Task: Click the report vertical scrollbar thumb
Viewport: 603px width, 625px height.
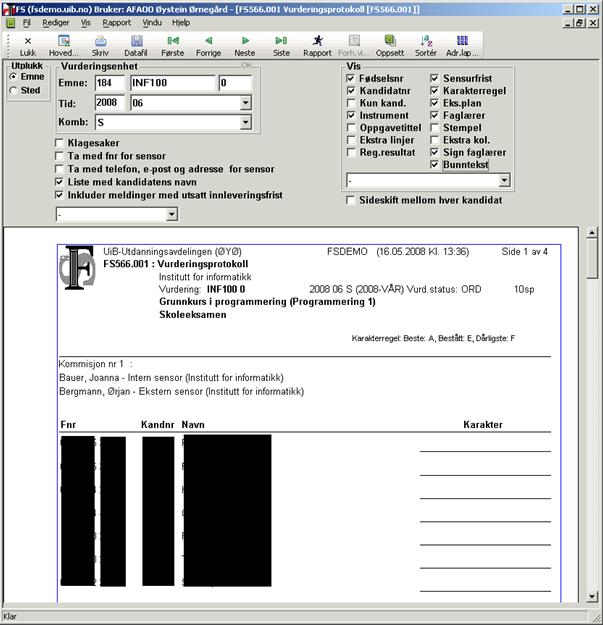Action: [x=592, y=258]
